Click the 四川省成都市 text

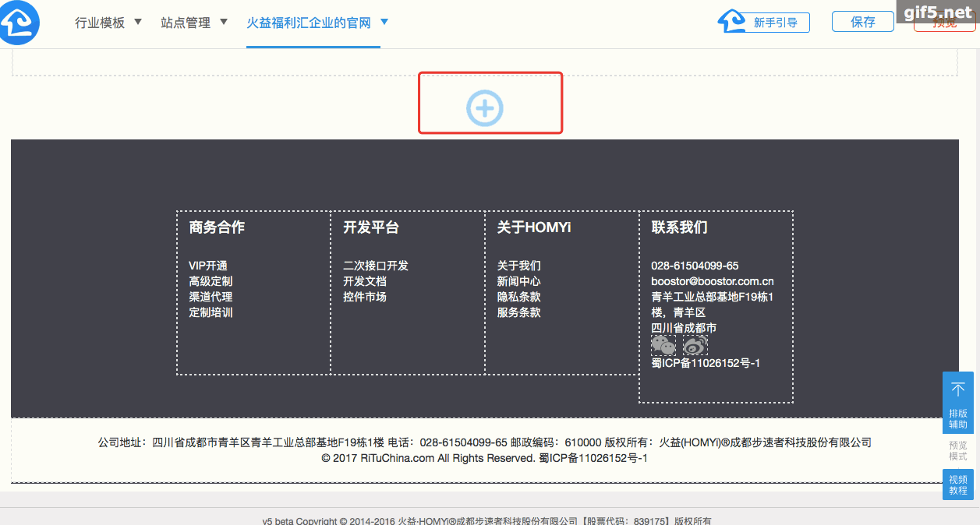(x=685, y=328)
